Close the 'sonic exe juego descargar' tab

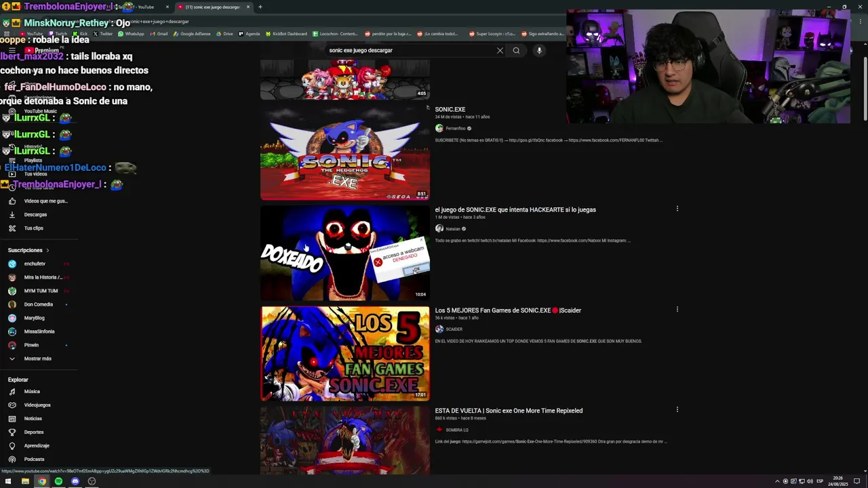pos(248,7)
